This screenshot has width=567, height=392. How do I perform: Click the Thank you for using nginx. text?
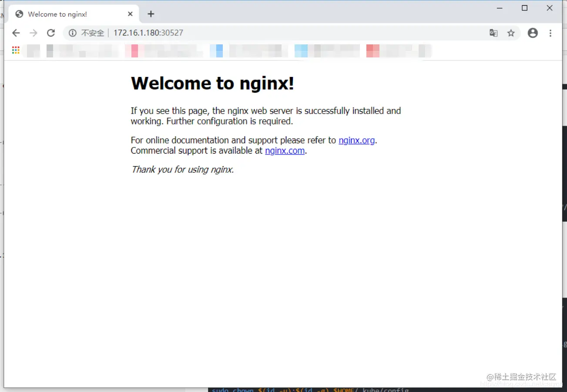[183, 170]
